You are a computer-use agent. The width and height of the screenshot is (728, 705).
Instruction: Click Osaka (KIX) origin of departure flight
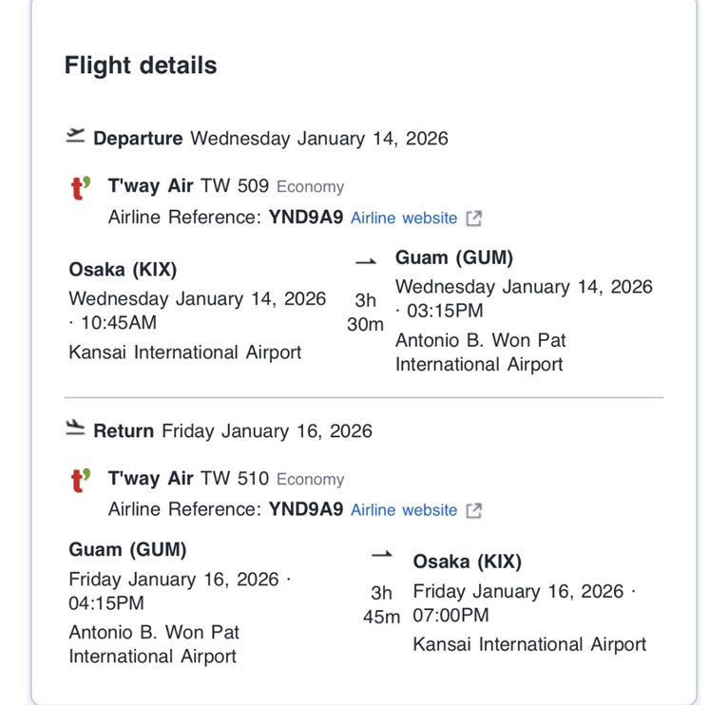[x=123, y=270]
